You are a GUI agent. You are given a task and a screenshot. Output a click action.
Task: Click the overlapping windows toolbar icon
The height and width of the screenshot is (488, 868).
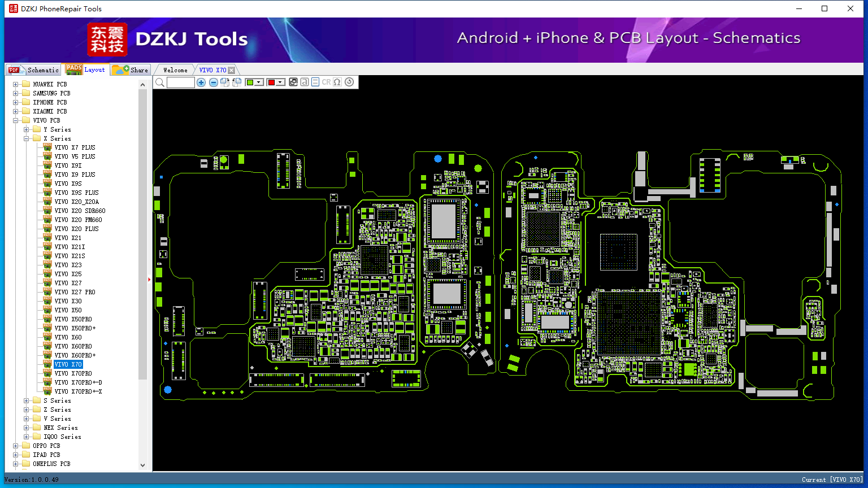coord(293,82)
